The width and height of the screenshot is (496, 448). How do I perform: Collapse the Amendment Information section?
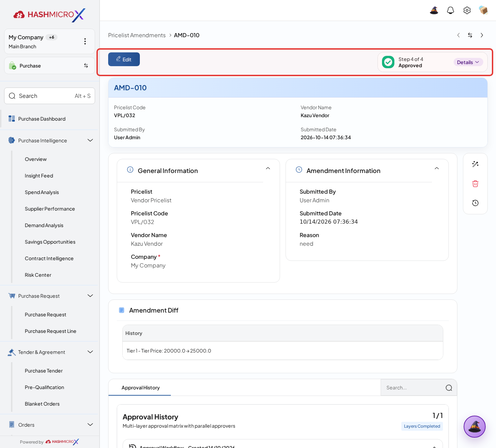(x=437, y=169)
